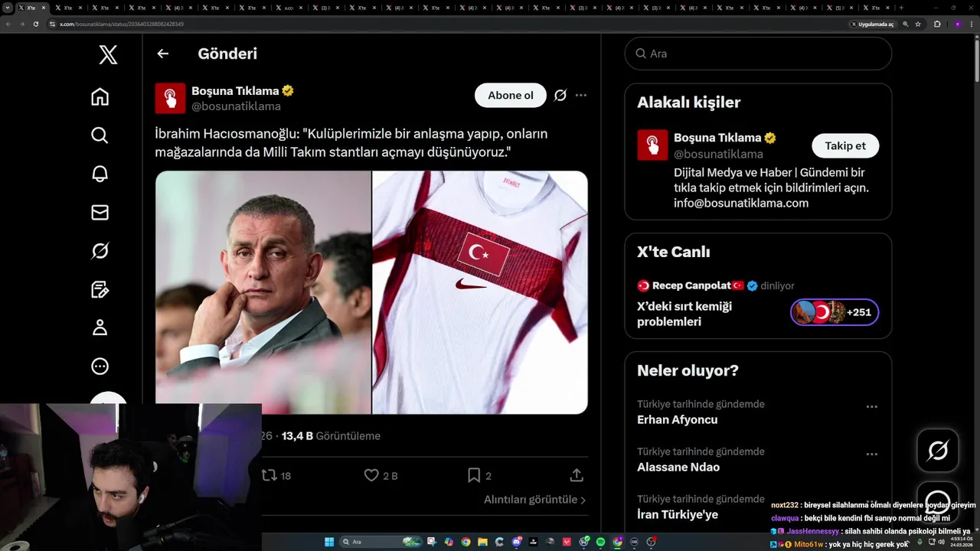Follow Boşuna Tıklama via Takip et

pyautogui.click(x=845, y=145)
